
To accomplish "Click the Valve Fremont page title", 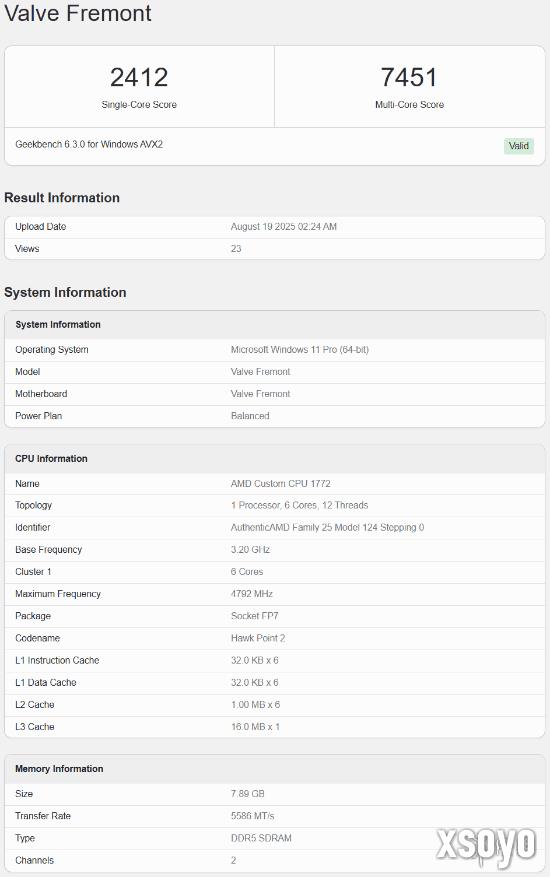I will point(78,13).
